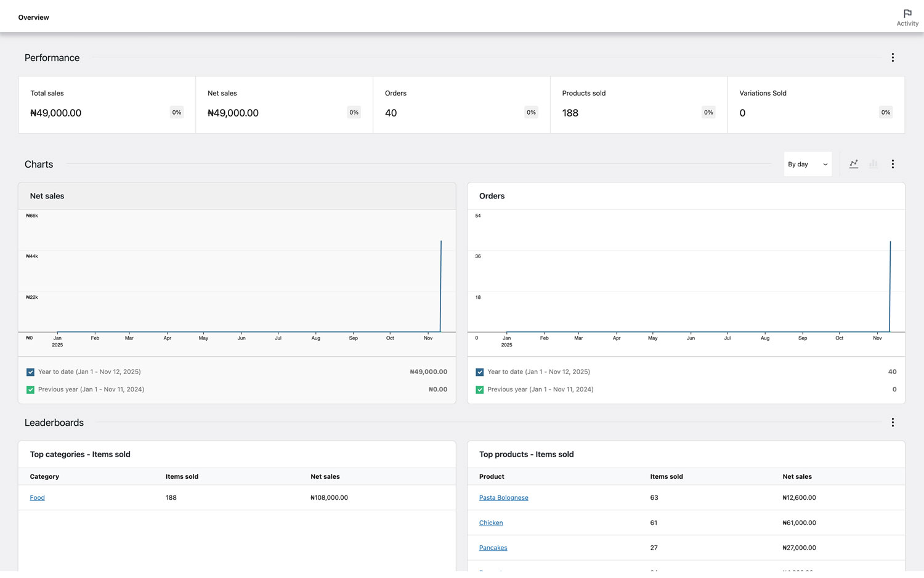Screen dimensions: 924x578
Task: Click the Net sales chart title header
Action: (47, 196)
